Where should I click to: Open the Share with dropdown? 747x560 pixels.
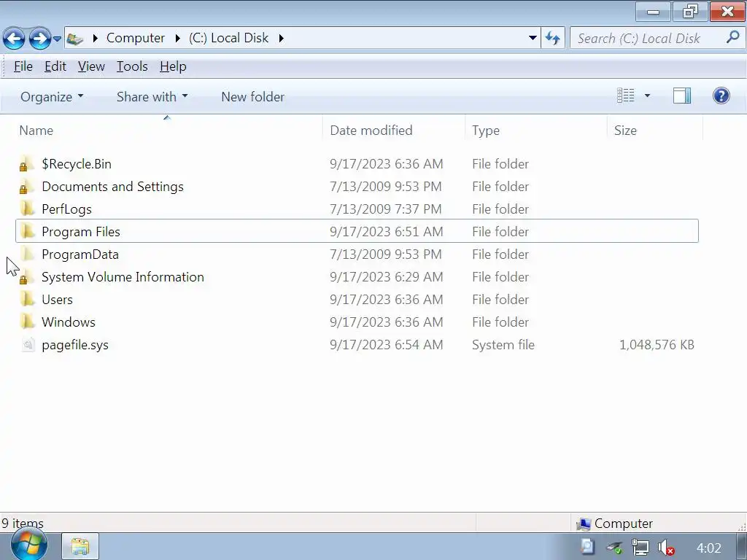click(x=152, y=97)
